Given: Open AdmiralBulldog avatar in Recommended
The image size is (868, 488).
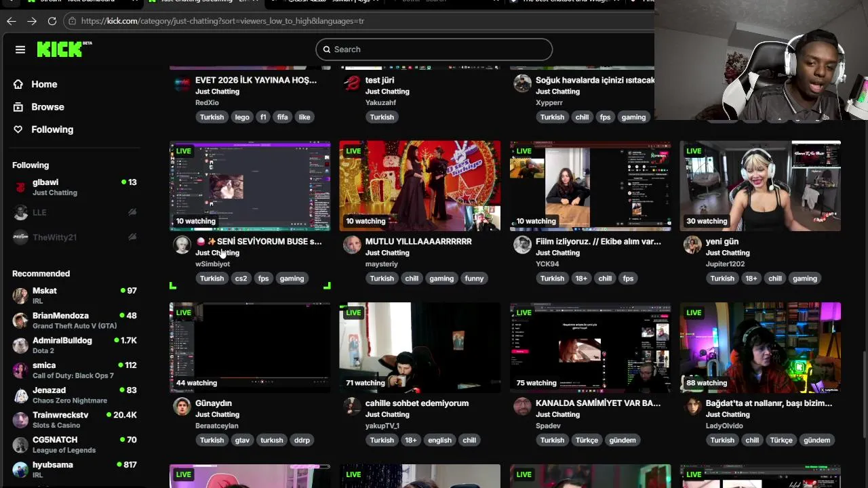Looking at the screenshot, I should coord(20,346).
